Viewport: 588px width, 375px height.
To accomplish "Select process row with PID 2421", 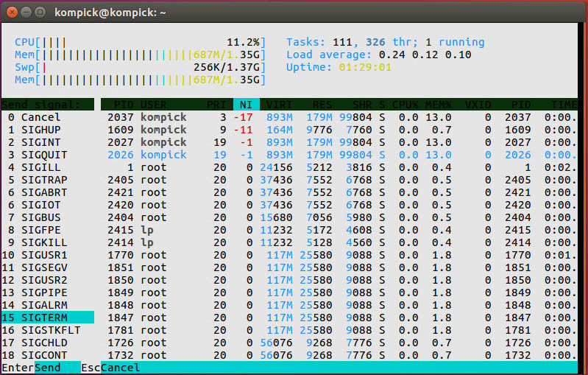I will click(x=339, y=192).
